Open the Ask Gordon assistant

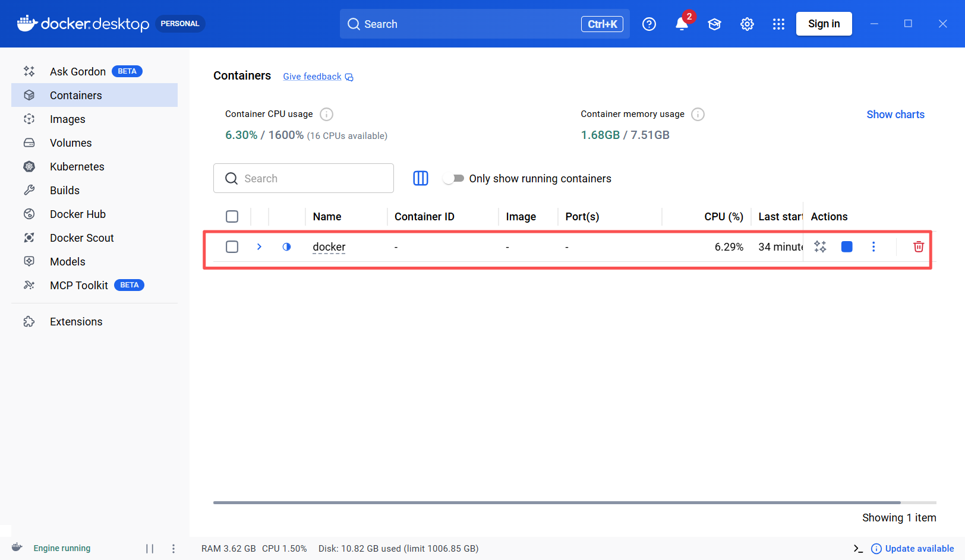(x=94, y=71)
